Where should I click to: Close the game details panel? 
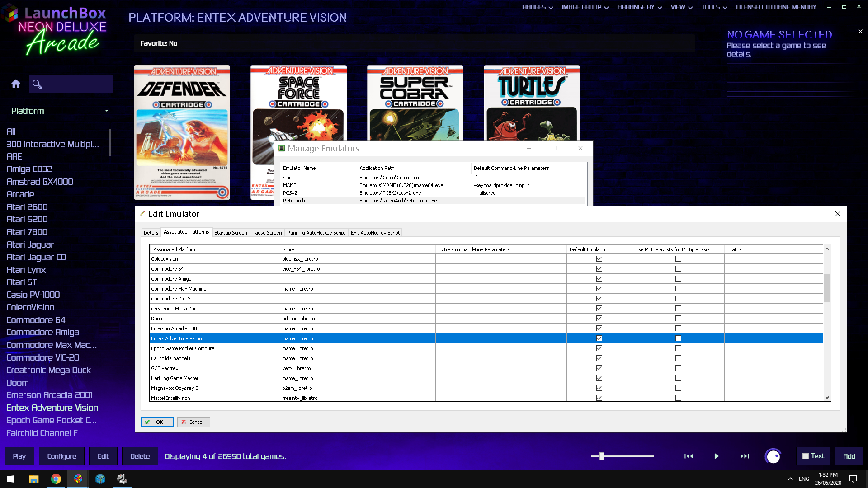(x=860, y=32)
